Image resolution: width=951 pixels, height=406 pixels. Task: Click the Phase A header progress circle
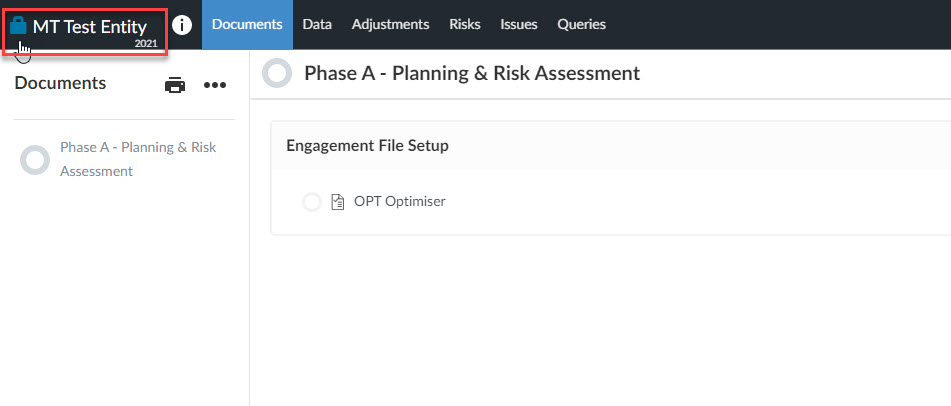point(277,73)
